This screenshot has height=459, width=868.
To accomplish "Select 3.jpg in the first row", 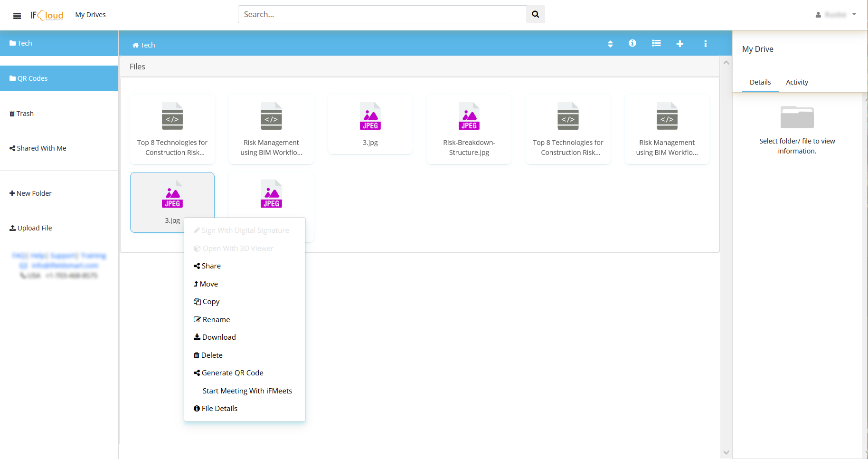I will (370, 124).
